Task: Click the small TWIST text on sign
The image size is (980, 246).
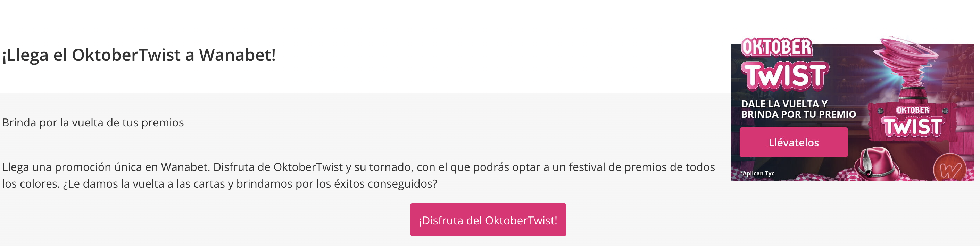Action: [913, 126]
